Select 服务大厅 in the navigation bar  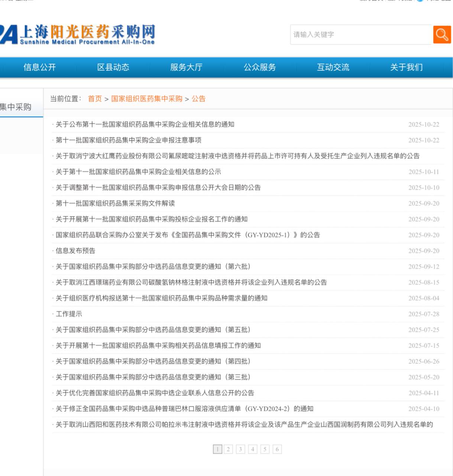186,67
